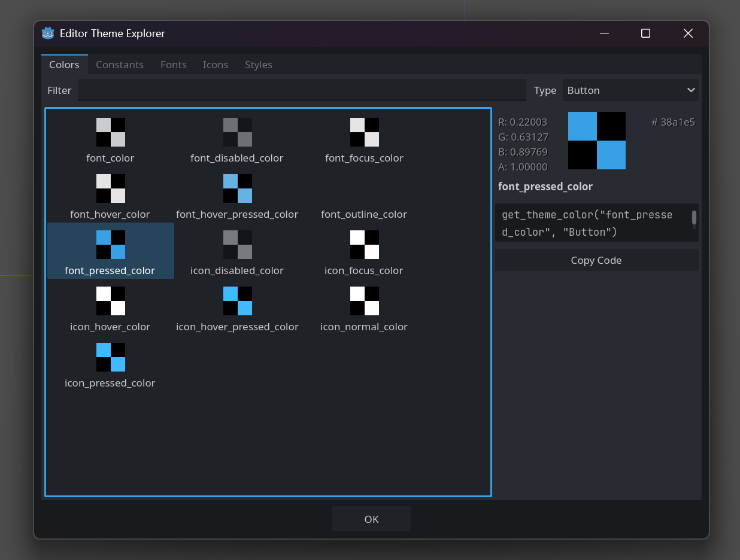Viewport: 740px width, 560px height.
Task: Open the Type dropdown showing Button
Action: pos(630,90)
